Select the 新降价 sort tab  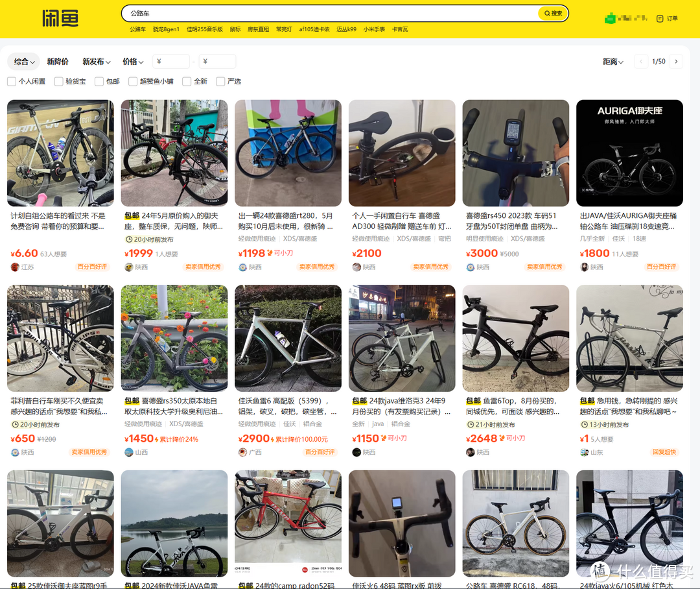point(58,62)
